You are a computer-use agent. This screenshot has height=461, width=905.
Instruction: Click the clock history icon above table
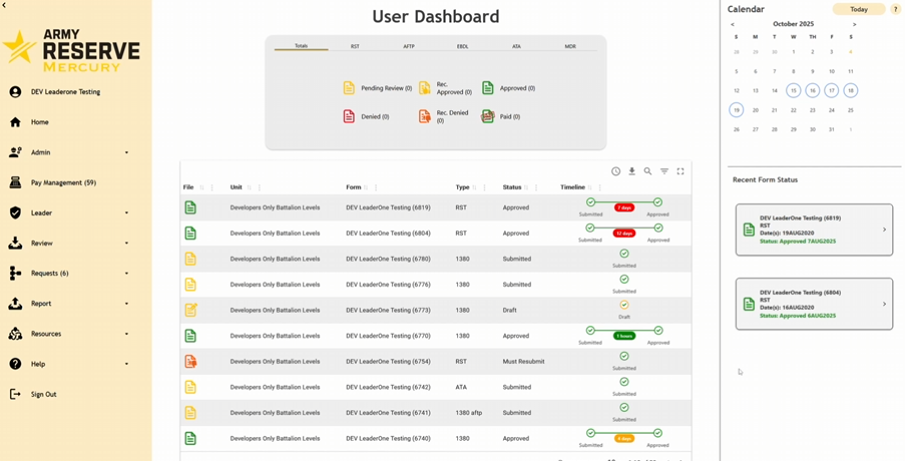616,171
